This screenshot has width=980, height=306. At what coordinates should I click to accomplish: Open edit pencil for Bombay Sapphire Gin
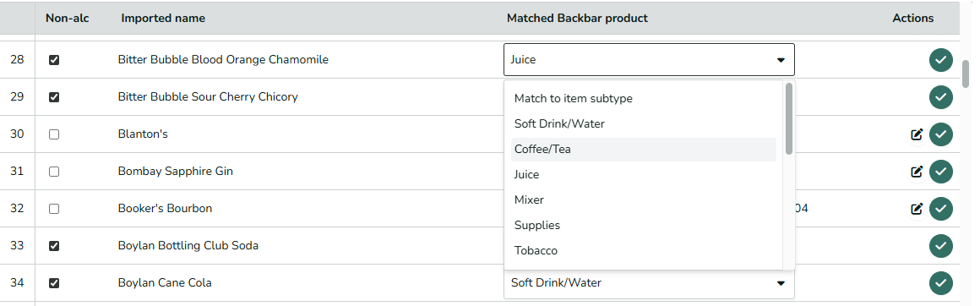917,172
